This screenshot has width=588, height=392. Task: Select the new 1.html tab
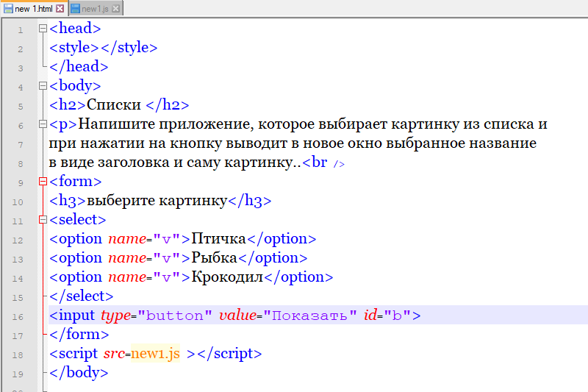pyautogui.click(x=34, y=8)
